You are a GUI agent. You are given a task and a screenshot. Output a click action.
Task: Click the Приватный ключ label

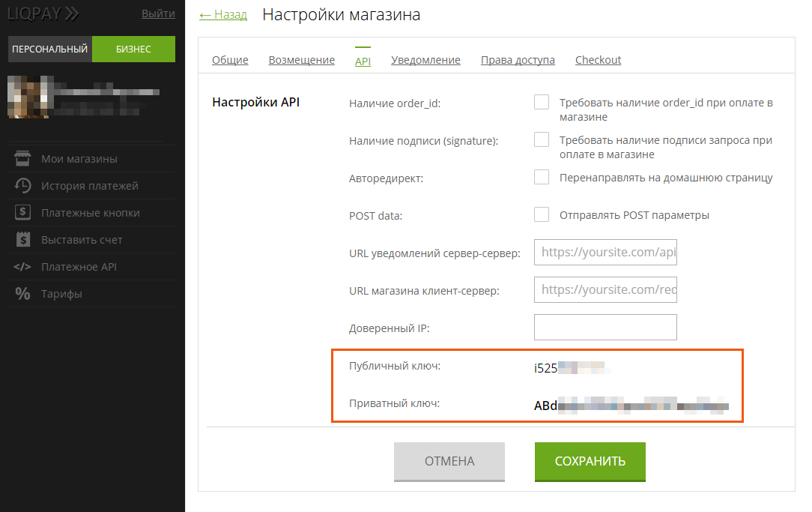pyautogui.click(x=394, y=403)
